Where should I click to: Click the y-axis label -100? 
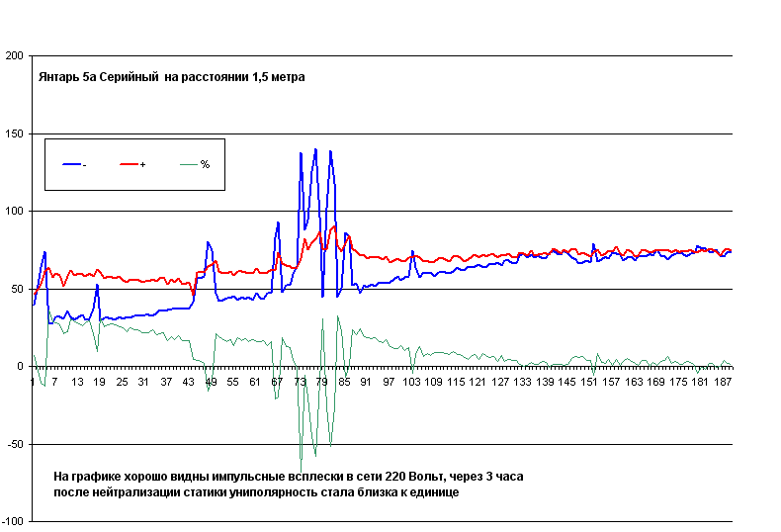pos(13,521)
